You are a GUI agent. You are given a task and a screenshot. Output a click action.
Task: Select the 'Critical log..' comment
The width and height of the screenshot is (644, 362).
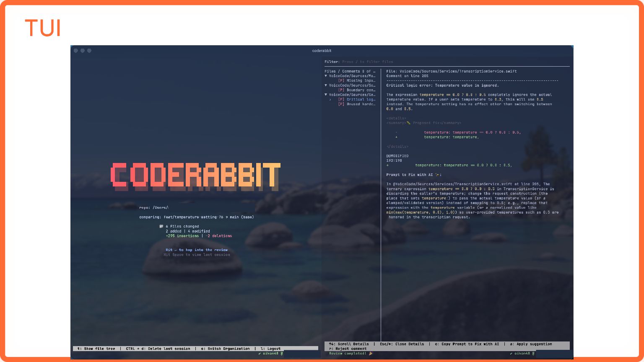click(361, 99)
